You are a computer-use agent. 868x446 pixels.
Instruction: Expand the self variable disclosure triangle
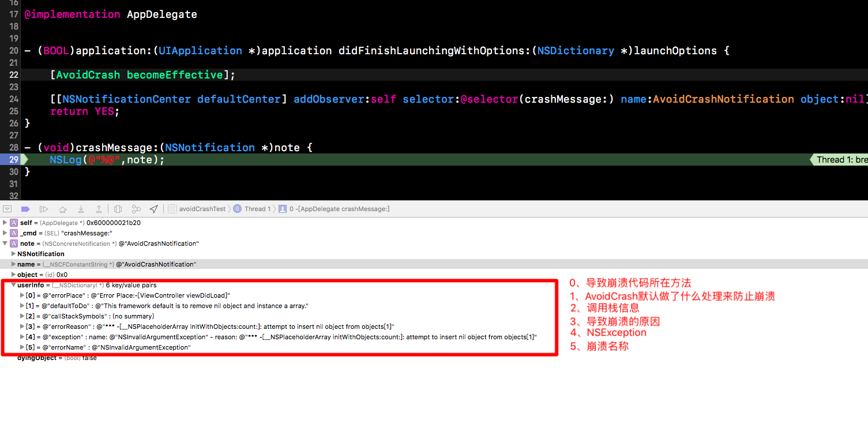pyautogui.click(x=5, y=223)
